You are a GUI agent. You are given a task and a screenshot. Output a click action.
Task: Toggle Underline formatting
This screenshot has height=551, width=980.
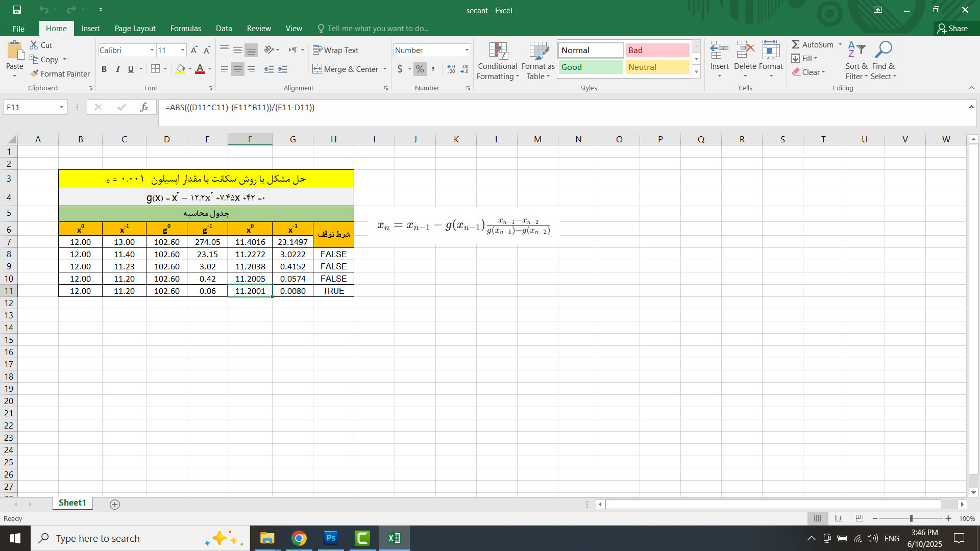(x=131, y=69)
